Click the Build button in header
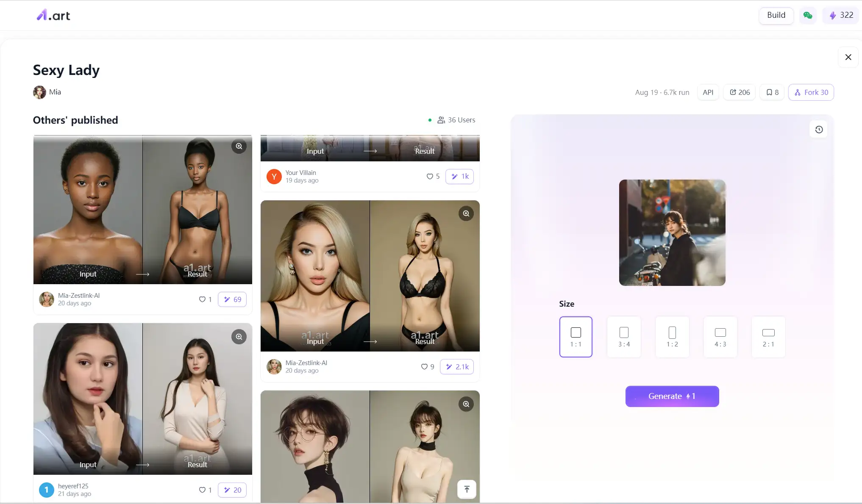The height and width of the screenshot is (504, 862). (776, 15)
